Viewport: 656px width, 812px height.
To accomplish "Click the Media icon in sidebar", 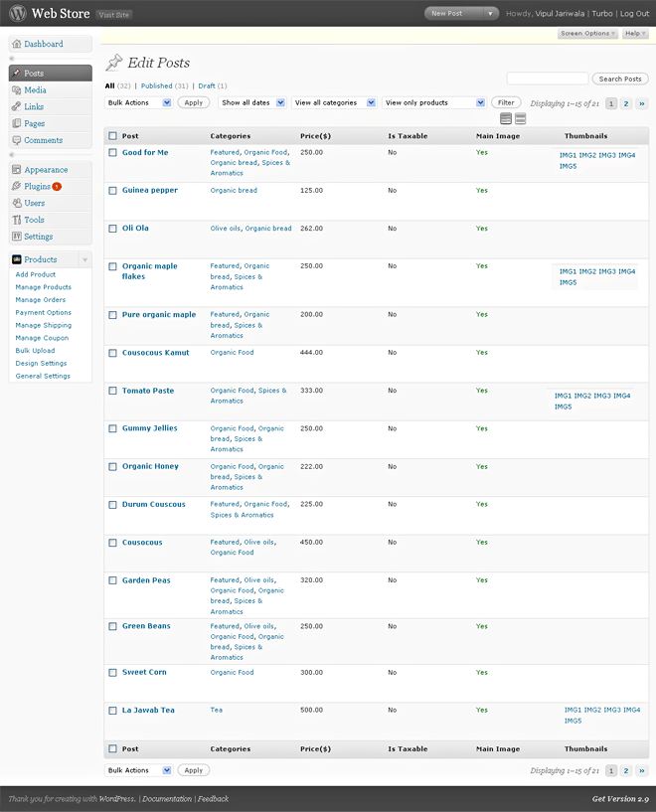I will click(x=17, y=90).
